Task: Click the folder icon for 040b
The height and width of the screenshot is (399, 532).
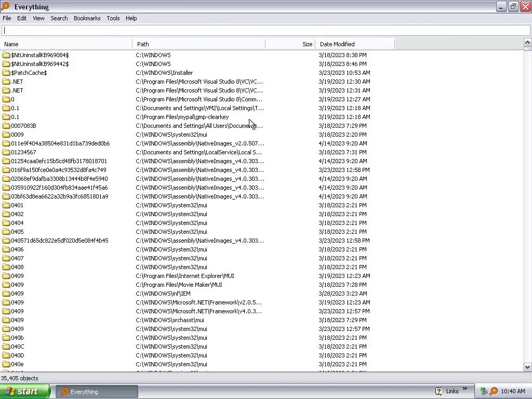Action: click(x=6, y=338)
